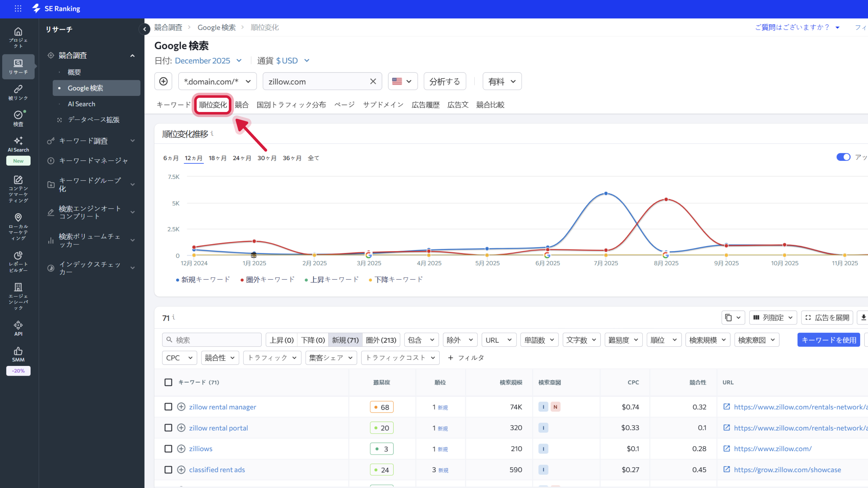This screenshot has width=868, height=488.
Task: Open the 難易度 filter dropdown
Action: point(623,340)
